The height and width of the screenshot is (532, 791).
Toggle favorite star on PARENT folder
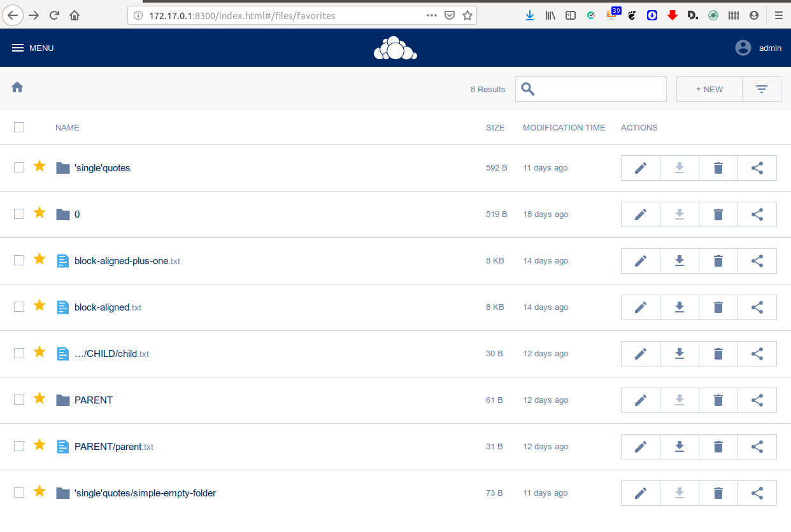tap(39, 398)
